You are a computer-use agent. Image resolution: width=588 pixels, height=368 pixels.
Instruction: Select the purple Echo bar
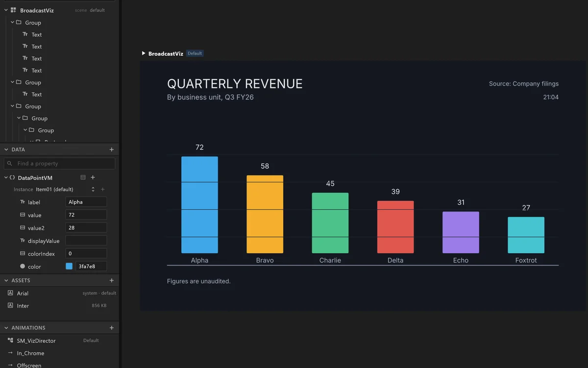(x=461, y=232)
